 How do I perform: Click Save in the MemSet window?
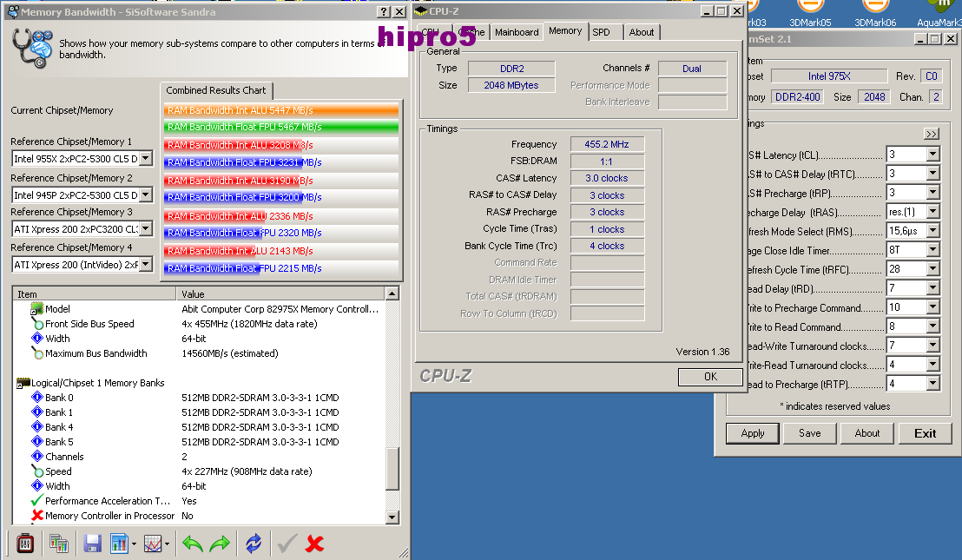point(810,433)
